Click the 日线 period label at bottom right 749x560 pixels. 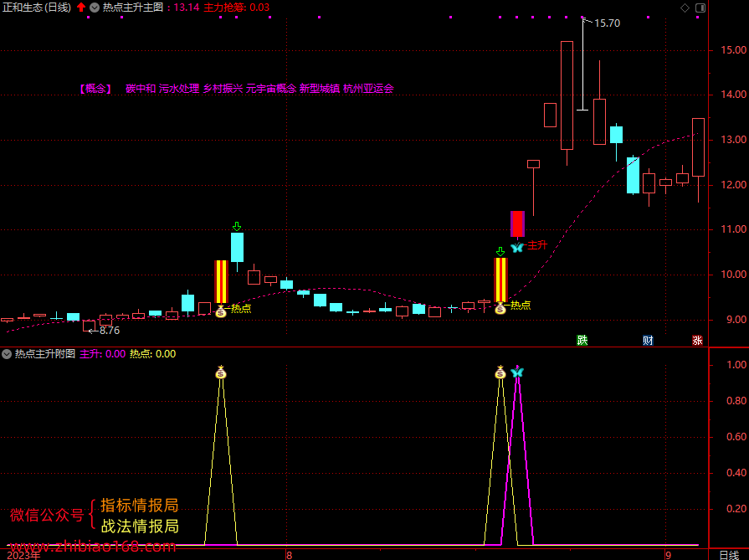(x=729, y=555)
